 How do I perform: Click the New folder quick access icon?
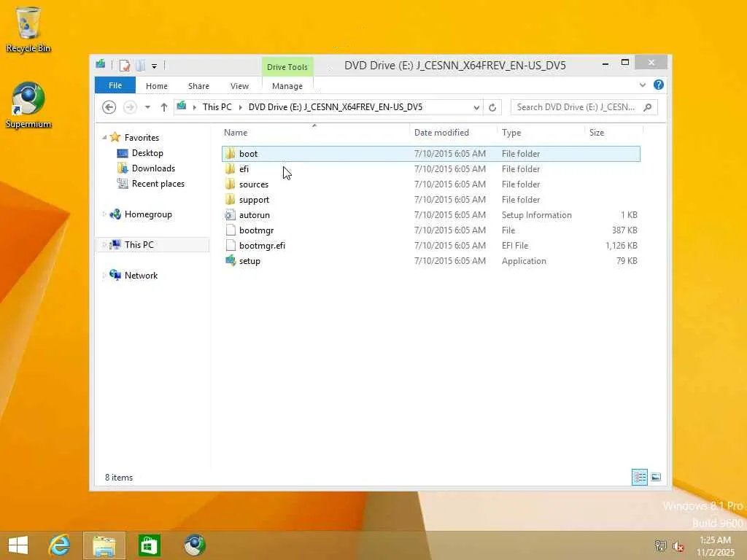pos(141,65)
